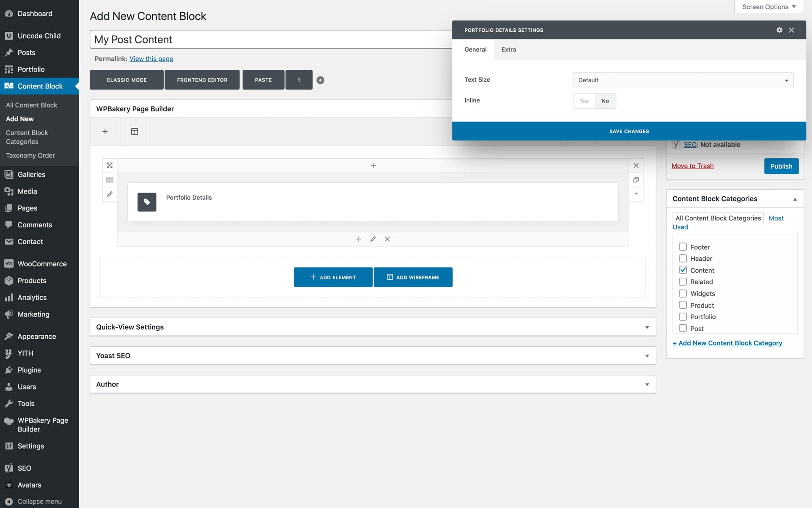Set Inline toggle to Yes
This screenshot has width=812, height=508.
point(584,101)
